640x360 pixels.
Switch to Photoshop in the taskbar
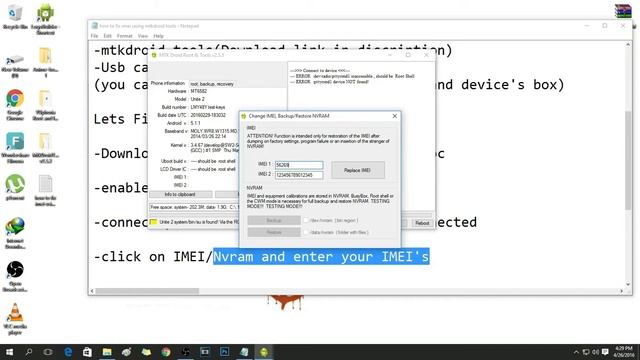coord(224,352)
